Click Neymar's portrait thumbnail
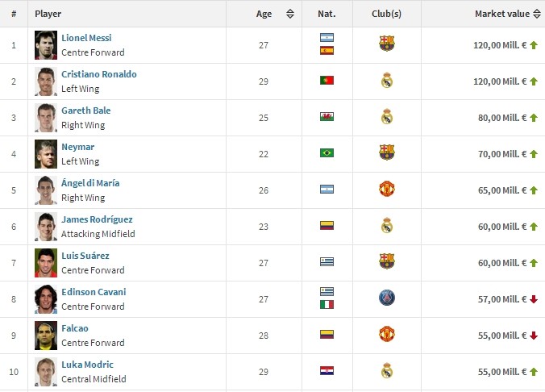Image resolution: width=545 pixels, height=392 pixels. click(46, 154)
